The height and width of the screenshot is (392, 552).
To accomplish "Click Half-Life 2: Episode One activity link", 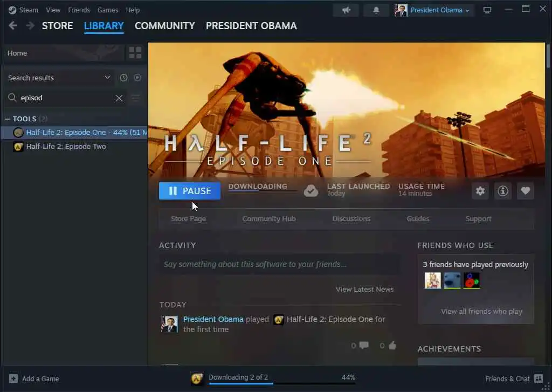I will tap(329, 319).
